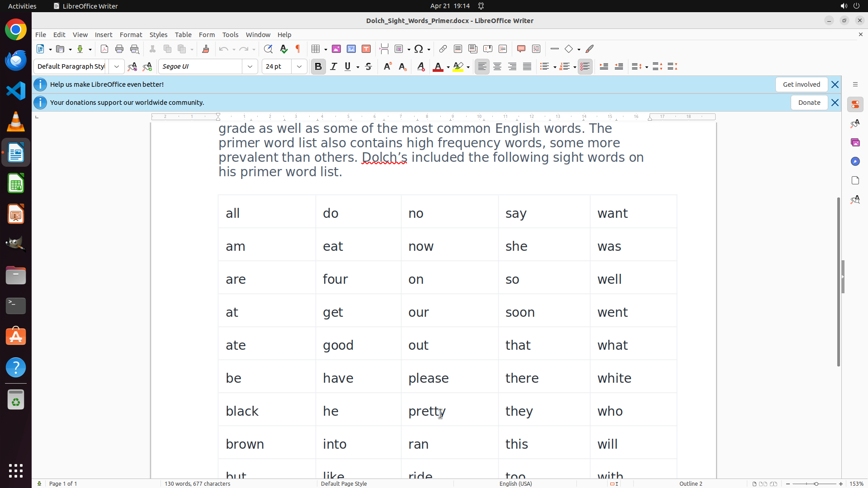Viewport: 868px width, 488px height.
Task: Click the Get involved button
Action: [801, 84]
